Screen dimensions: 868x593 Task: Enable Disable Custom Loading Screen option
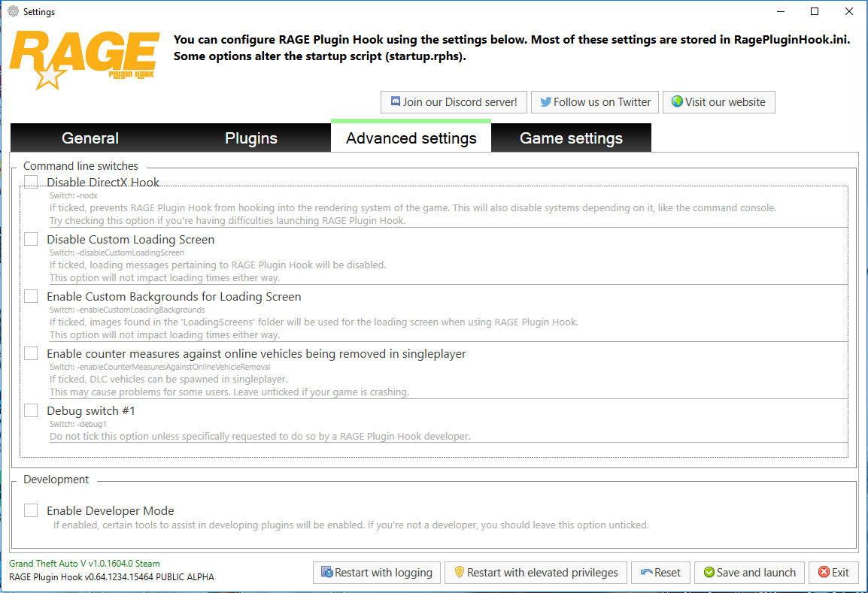pos(31,239)
